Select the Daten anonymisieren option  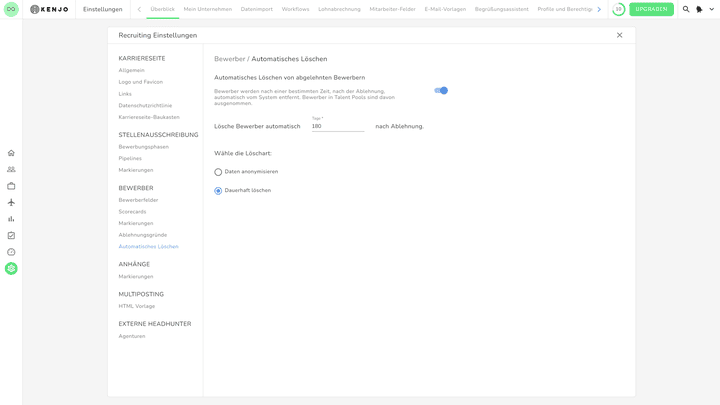[x=218, y=172]
